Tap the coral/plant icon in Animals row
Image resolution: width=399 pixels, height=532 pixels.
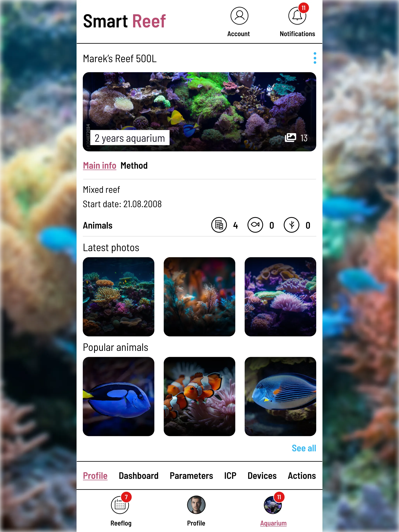pos(292,225)
